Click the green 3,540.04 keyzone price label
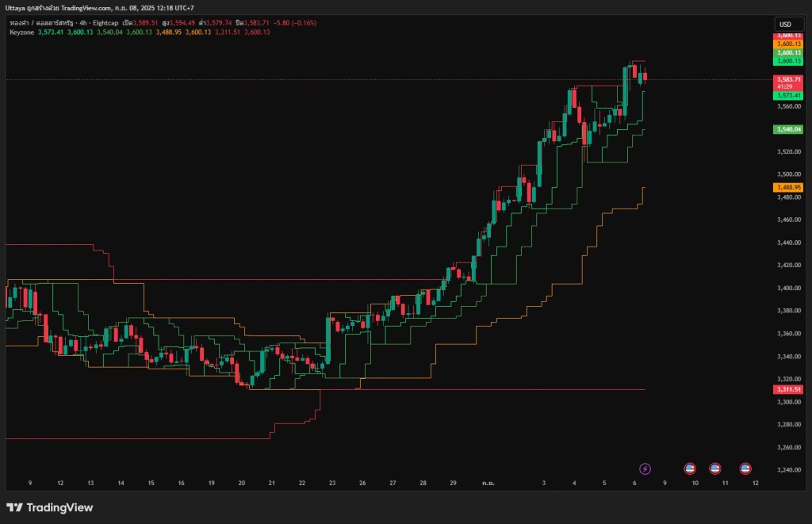The image size is (812, 524). pos(787,128)
